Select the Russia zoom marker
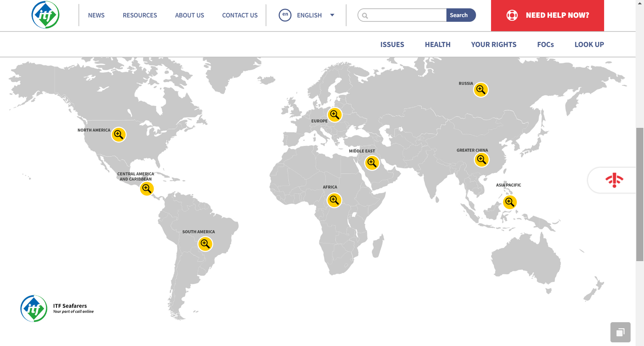Image resolution: width=644 pixels, height=346 pixels. pyautogui.click(x=481, y=90)
